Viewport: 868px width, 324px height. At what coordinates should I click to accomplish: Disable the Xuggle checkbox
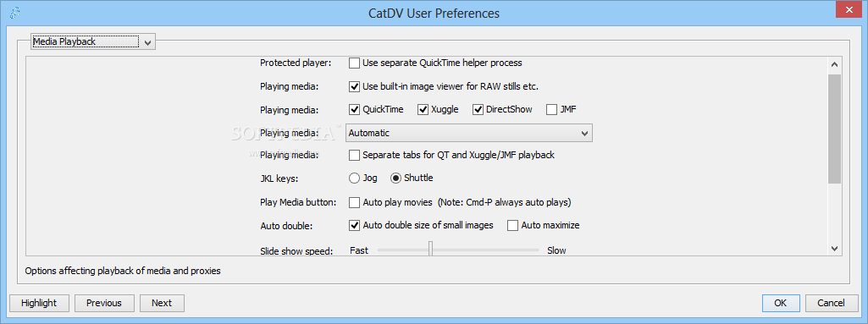tap(423, 109)
